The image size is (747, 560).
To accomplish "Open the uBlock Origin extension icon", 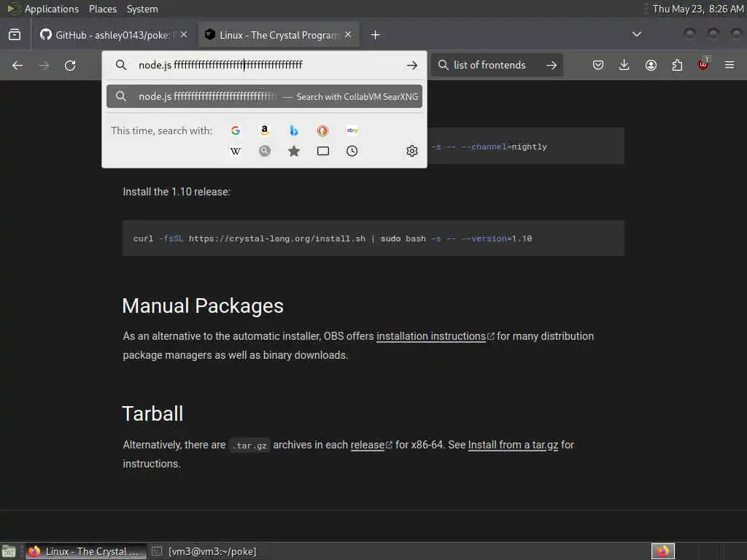I will tap(703, 64).
